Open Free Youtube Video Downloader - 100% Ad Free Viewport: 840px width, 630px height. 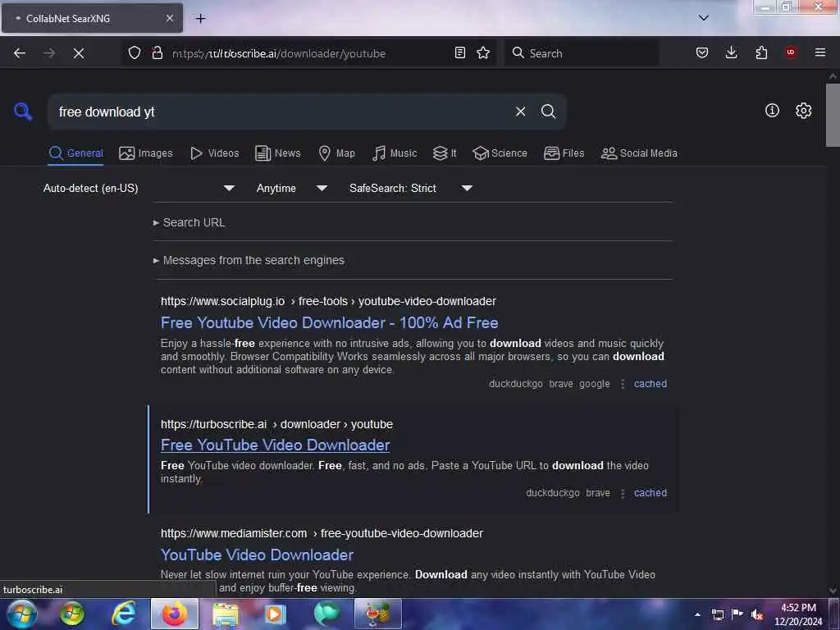point(330,322)
